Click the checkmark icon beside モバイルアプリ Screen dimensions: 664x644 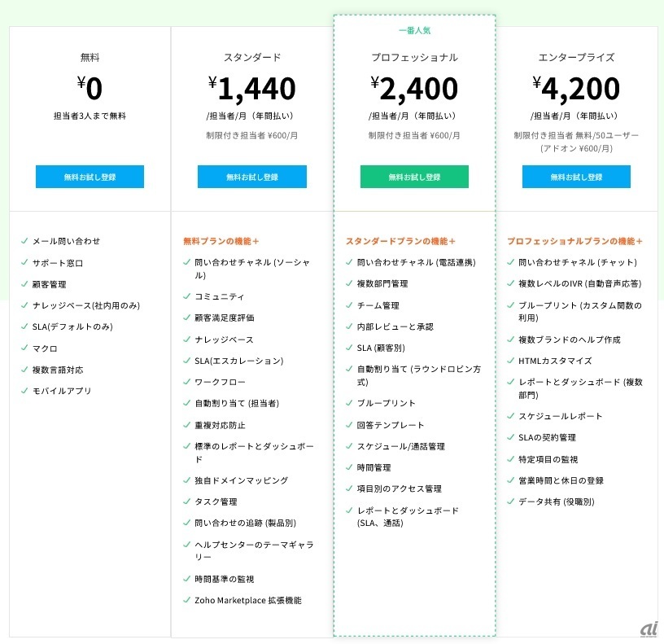[24, 391]
